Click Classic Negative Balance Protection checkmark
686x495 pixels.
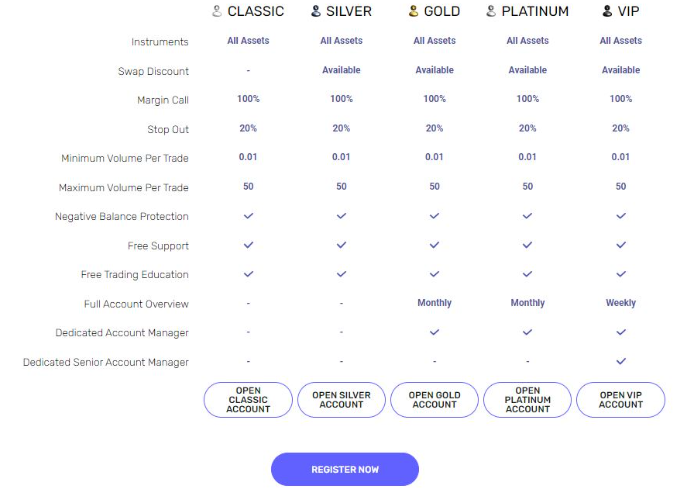pos(248,216)
